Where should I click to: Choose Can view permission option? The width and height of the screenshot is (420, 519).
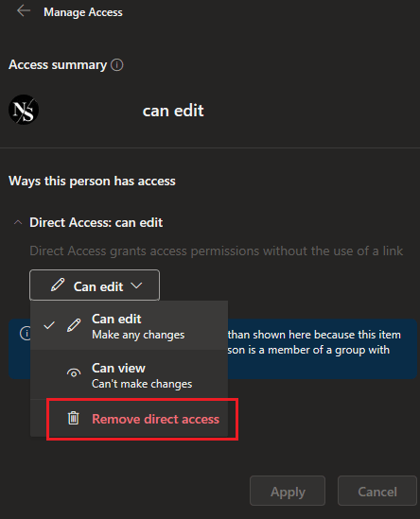coord(130,374)
